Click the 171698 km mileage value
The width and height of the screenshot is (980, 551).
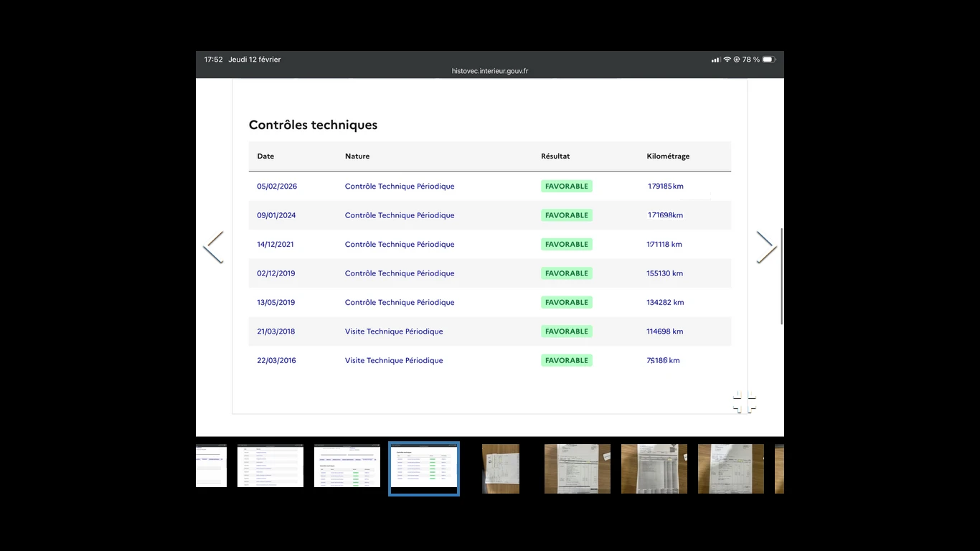pos(666,215)
